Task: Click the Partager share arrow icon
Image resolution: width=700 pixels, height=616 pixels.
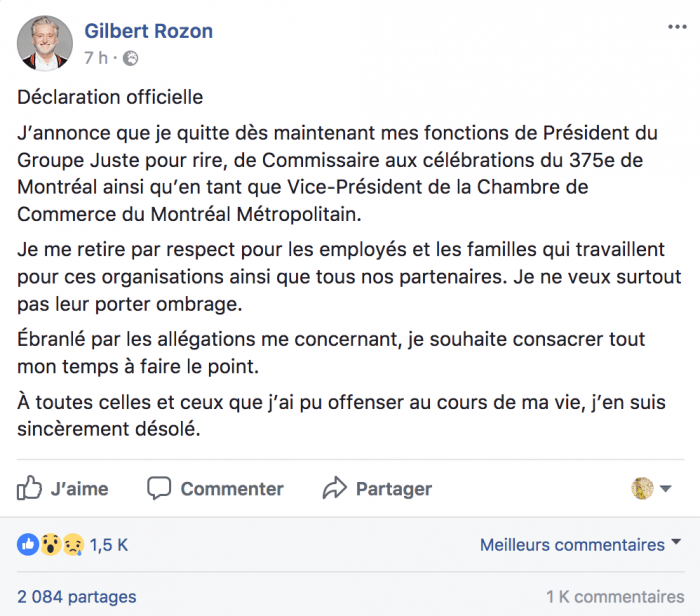Action: point(334,488)
